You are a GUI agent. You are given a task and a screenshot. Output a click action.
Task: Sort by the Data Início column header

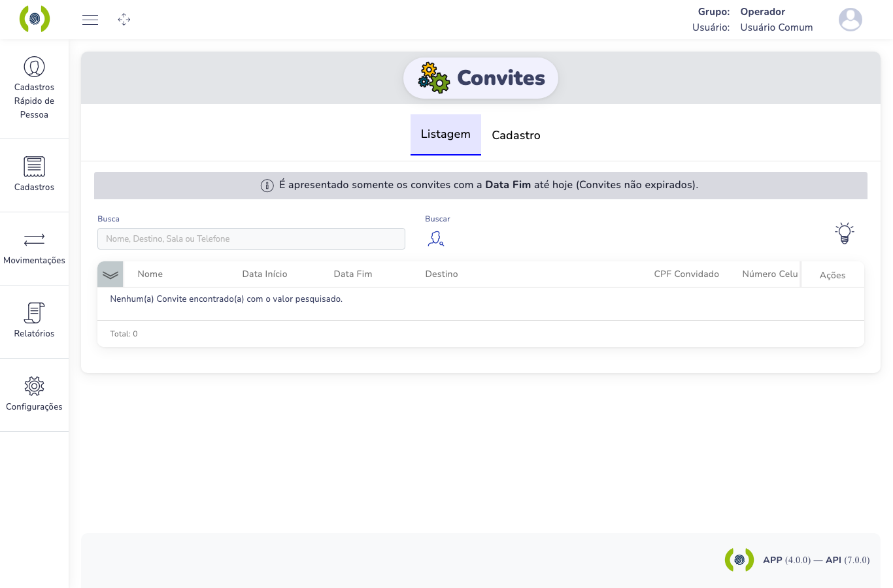(x=265, y=274)
